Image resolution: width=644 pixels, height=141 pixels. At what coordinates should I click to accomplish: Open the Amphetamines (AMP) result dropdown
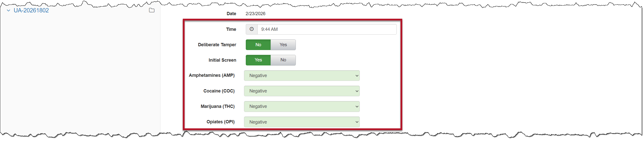click(302, 76)
